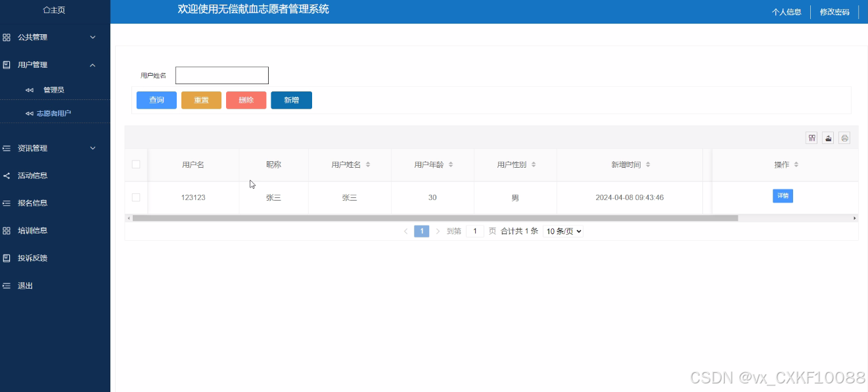Open 个人信息 in the top bar

coord(787,12)
